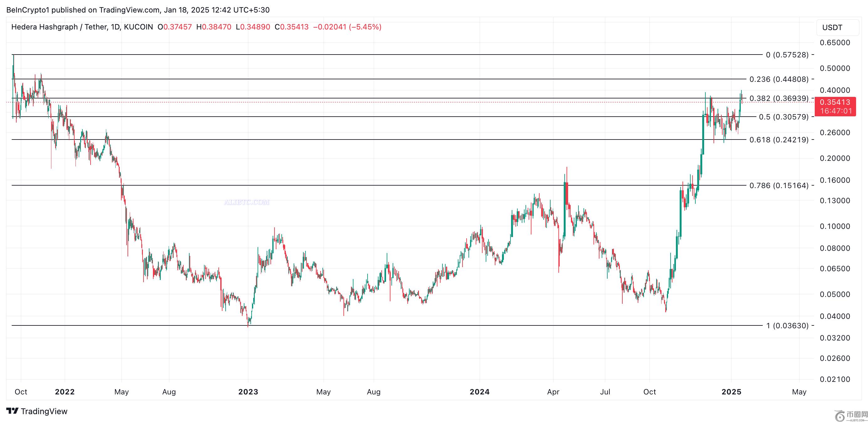868x422 pixels.
Task: Click the 2023 label on time axis
Action: [x=248, y=392]
